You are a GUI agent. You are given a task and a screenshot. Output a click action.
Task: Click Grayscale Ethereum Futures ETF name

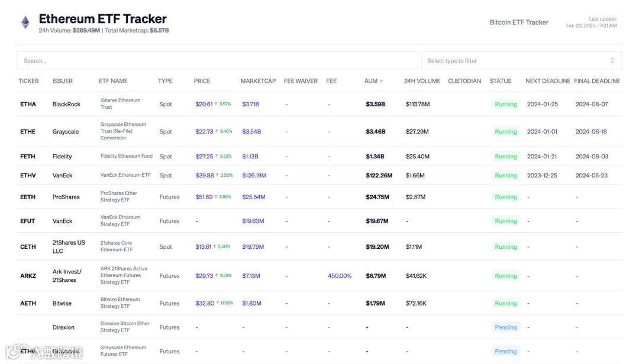(123, 351)
